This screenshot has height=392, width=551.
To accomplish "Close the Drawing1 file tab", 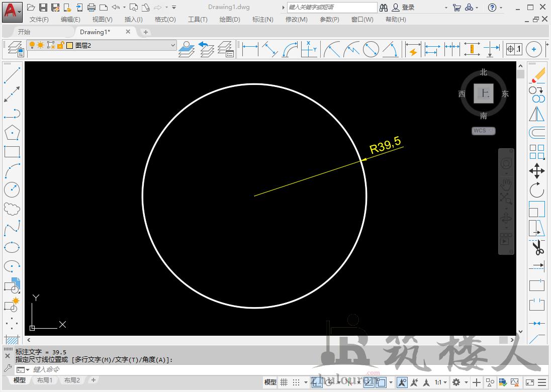I will 128,32.
